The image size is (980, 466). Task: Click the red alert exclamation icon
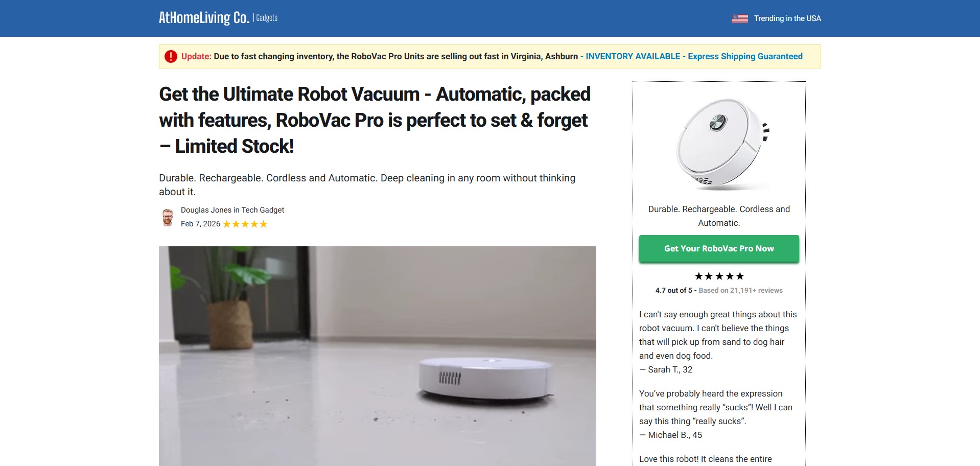[x=171, y=56]
